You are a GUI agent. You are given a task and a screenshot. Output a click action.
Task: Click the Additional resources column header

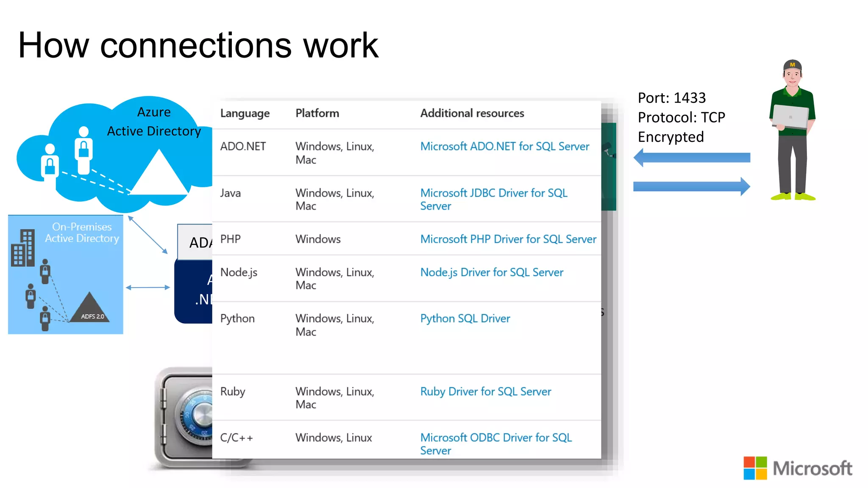tap(472, 114)
